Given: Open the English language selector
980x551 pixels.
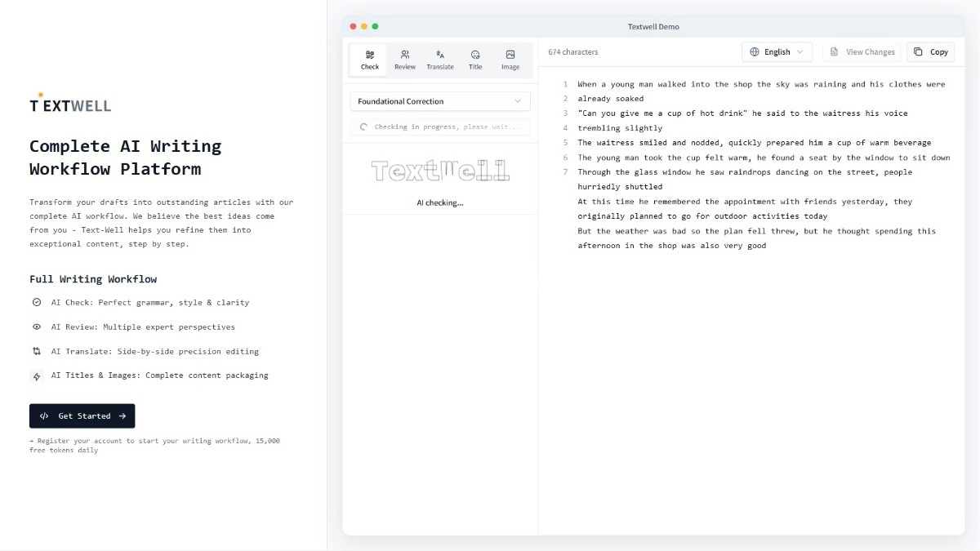Looking at the screenshot, I should coord(777,51).
